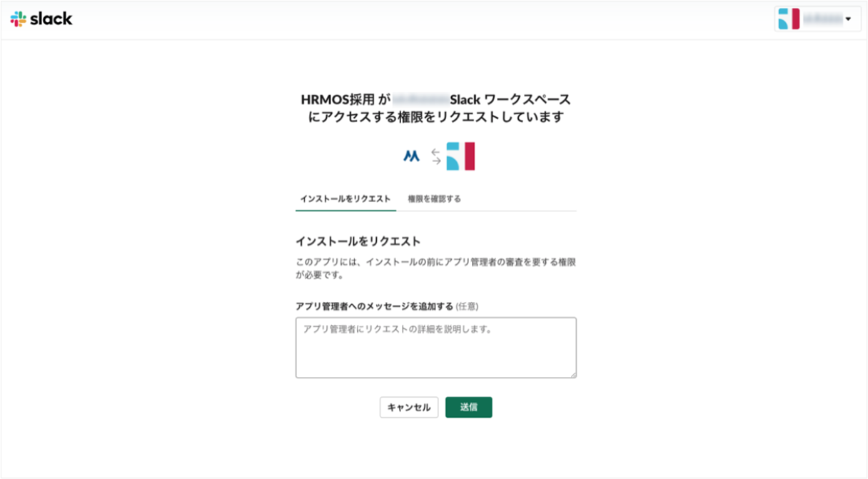
Task: Click the キャンセル button
Action: tap(409, 408)
